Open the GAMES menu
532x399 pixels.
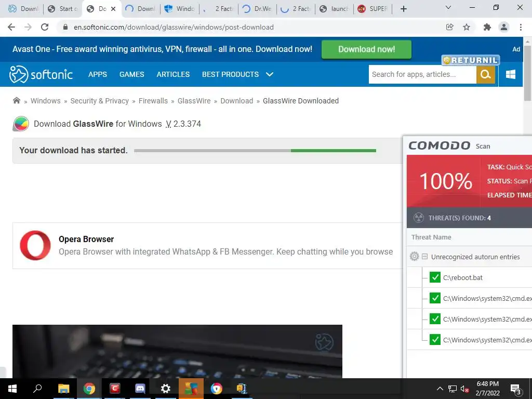click(131, 74)
